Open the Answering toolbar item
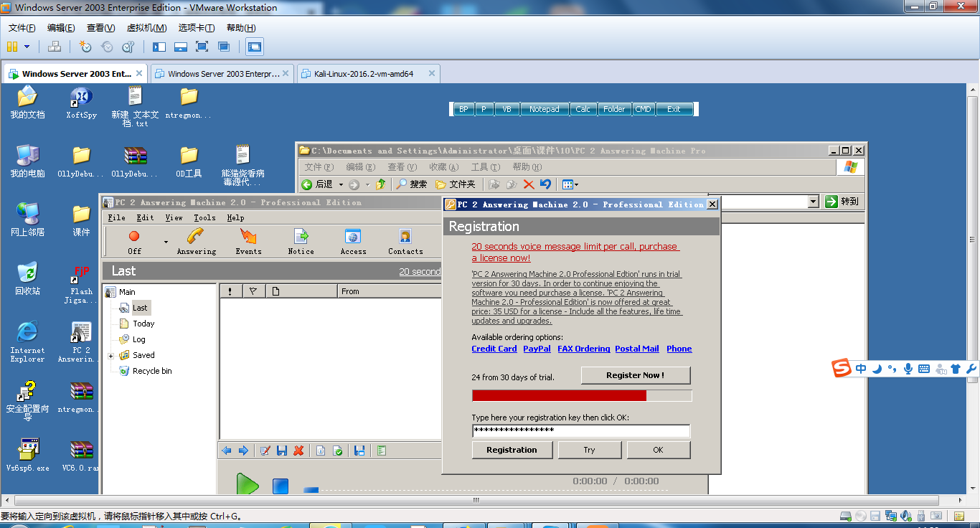This screenshot has width=980, height=528. (x=197, y=241)
